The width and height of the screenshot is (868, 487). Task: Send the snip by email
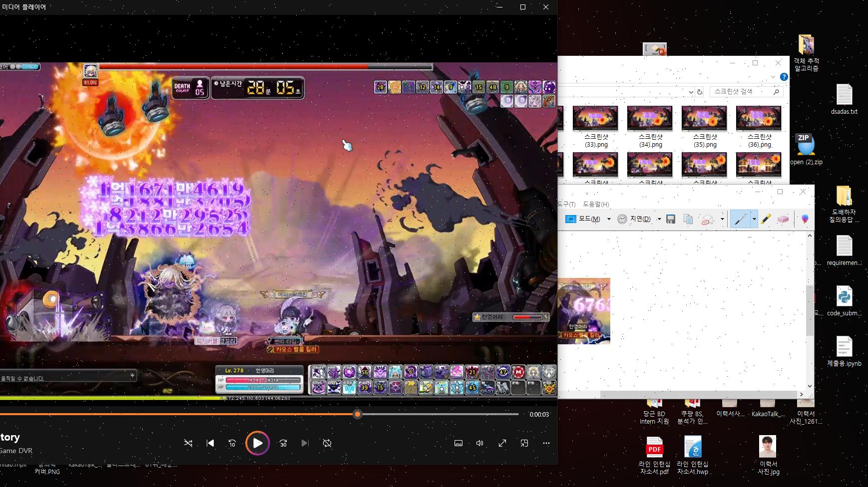point(707,219)
